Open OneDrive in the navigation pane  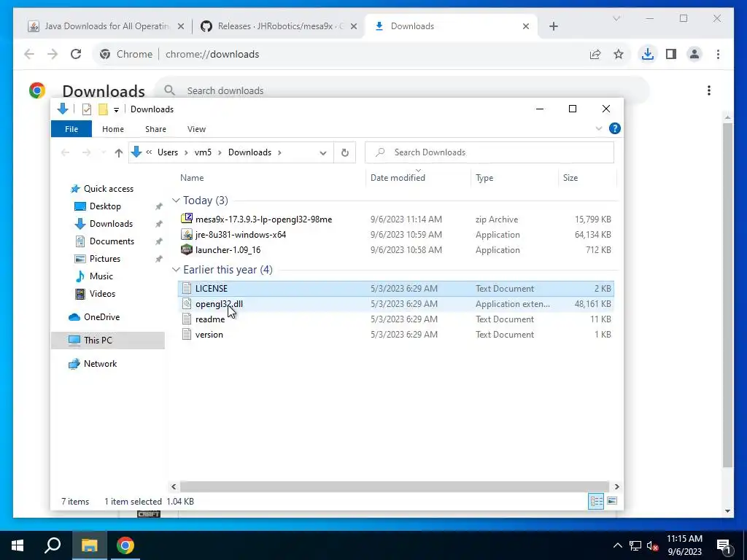click(x=101, y=317)
